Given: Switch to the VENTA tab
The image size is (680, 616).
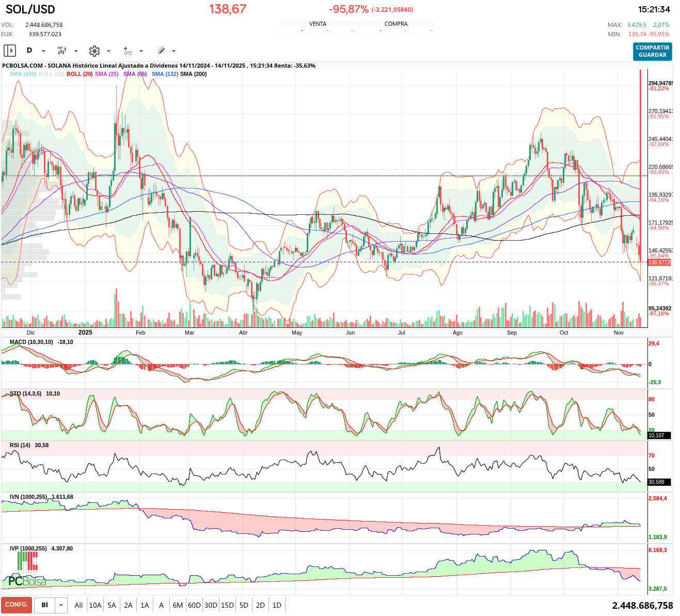Looking at the screenshot, I should click(x=318, y=23).
